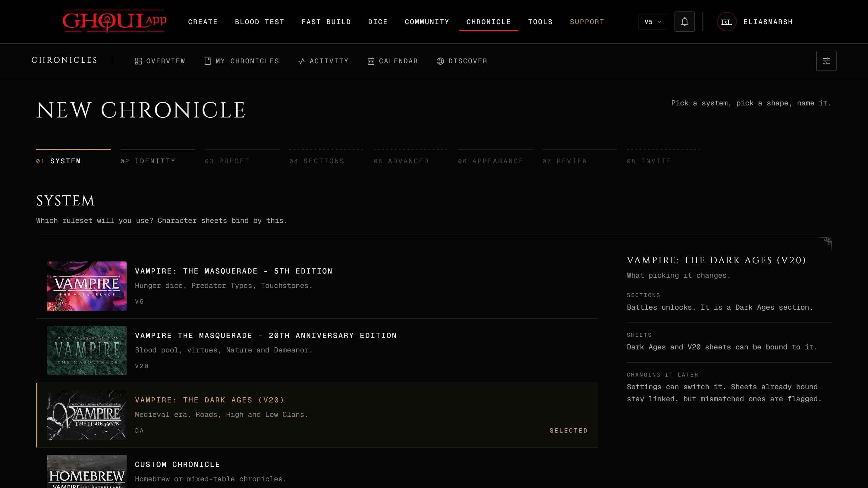Screen dimensions: 868x488
Task: Click the ELIASMARSH username
Action: [x=768, y=22]
